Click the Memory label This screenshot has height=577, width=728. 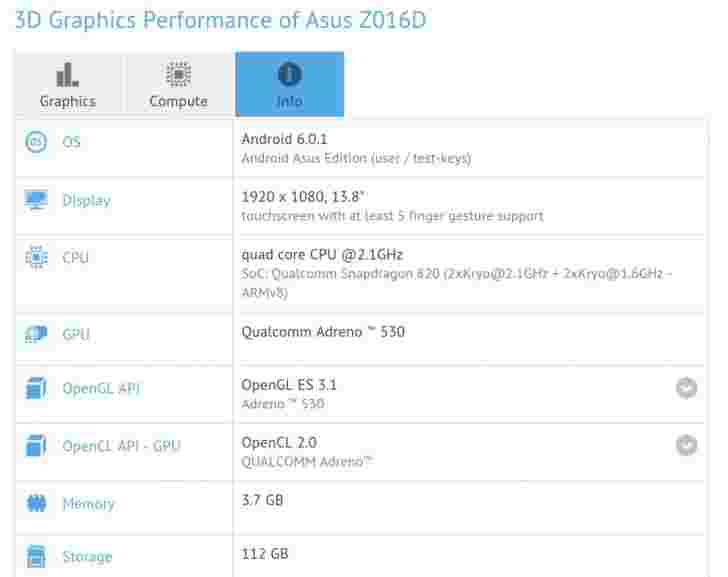[88, 504]
